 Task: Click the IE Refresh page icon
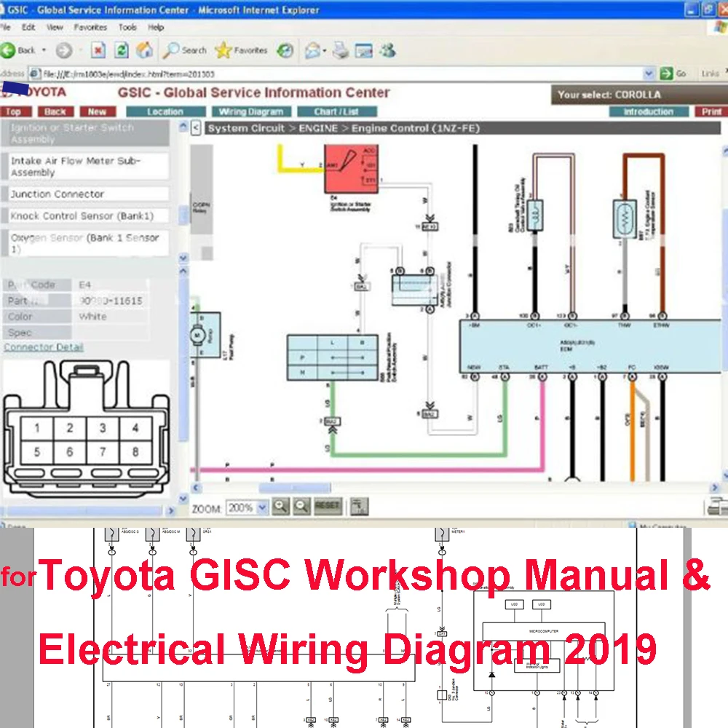(121, 50)
